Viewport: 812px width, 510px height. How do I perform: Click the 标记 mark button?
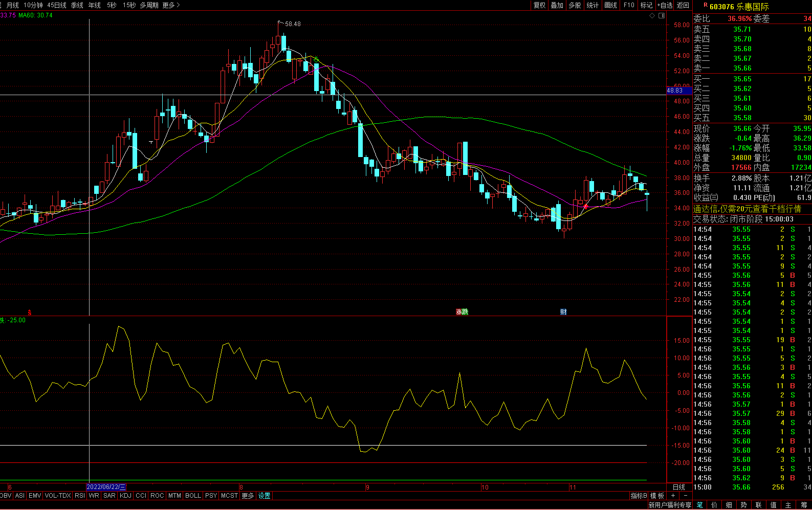[x=647, y=5]
